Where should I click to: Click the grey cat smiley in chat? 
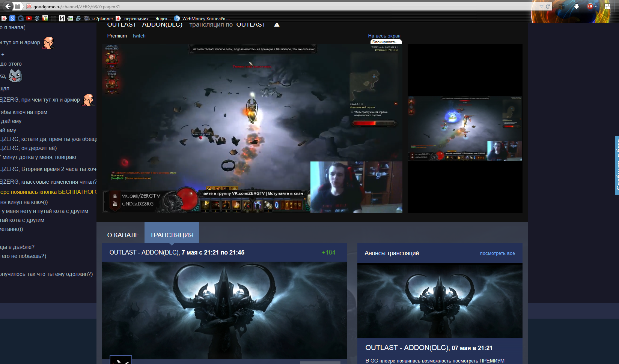coord(15,76)
